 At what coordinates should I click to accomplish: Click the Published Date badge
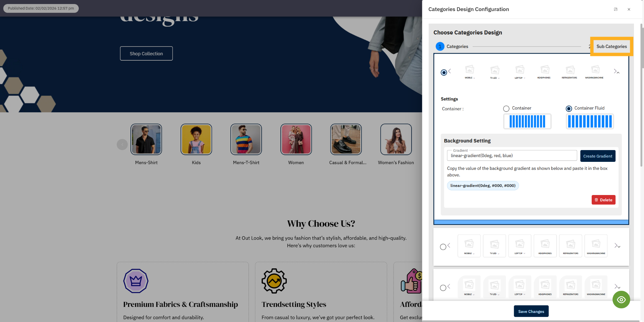tap(41, 8)
